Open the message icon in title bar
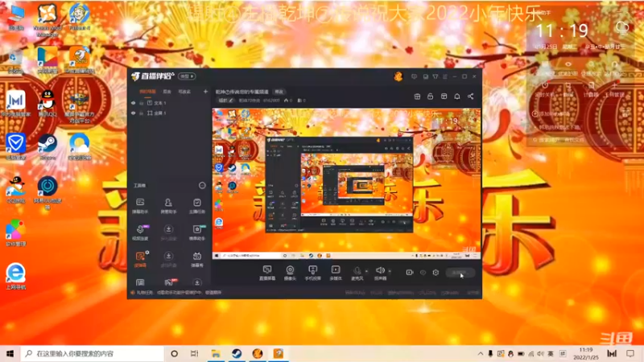 (414, 76)
